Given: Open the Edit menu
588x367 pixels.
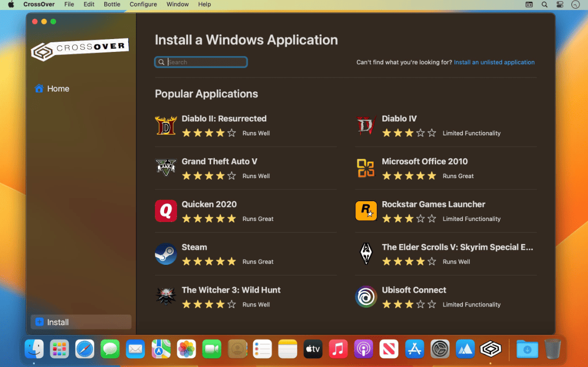Looking at the screenshot, I should coord(89,4).
